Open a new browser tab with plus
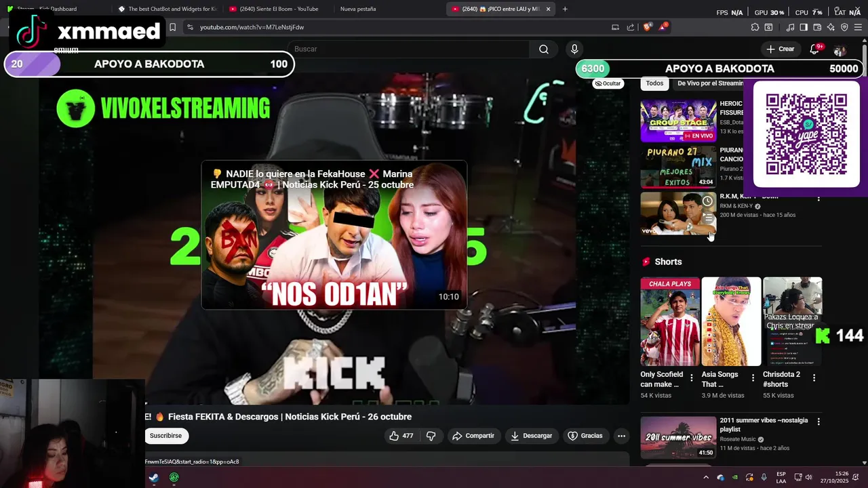 565,9
